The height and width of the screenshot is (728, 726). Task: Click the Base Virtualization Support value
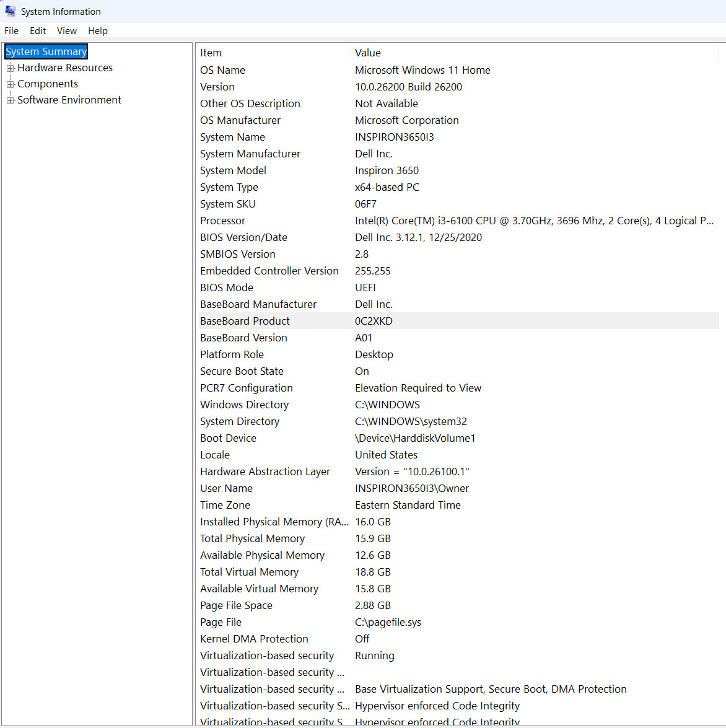coord(491,688)
